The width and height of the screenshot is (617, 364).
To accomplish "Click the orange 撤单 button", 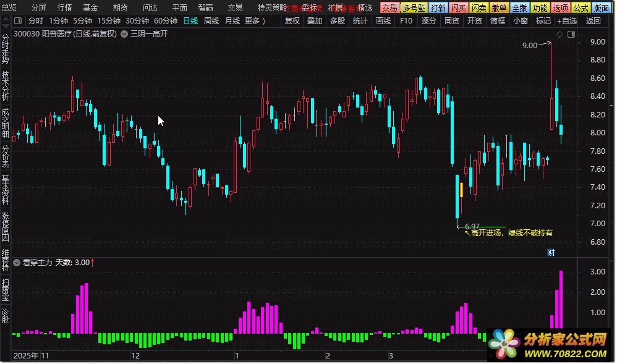I will pyautogui.click(x=499, y=8).
